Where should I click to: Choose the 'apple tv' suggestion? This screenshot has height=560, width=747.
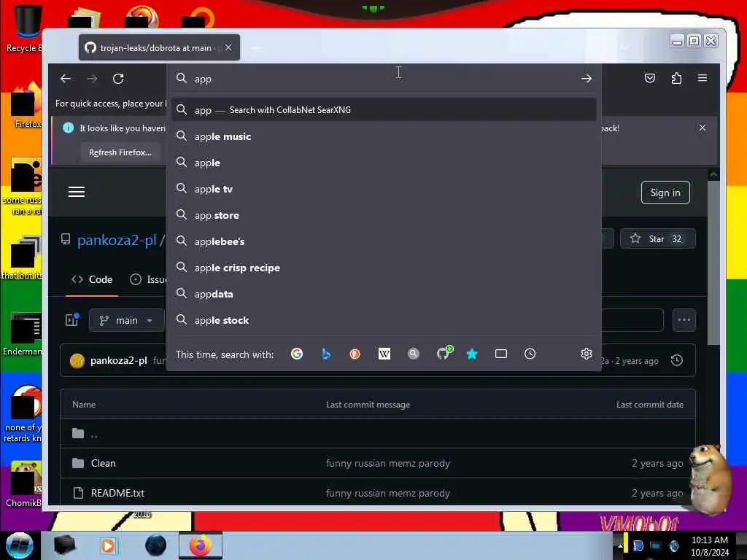coord(384,189)
